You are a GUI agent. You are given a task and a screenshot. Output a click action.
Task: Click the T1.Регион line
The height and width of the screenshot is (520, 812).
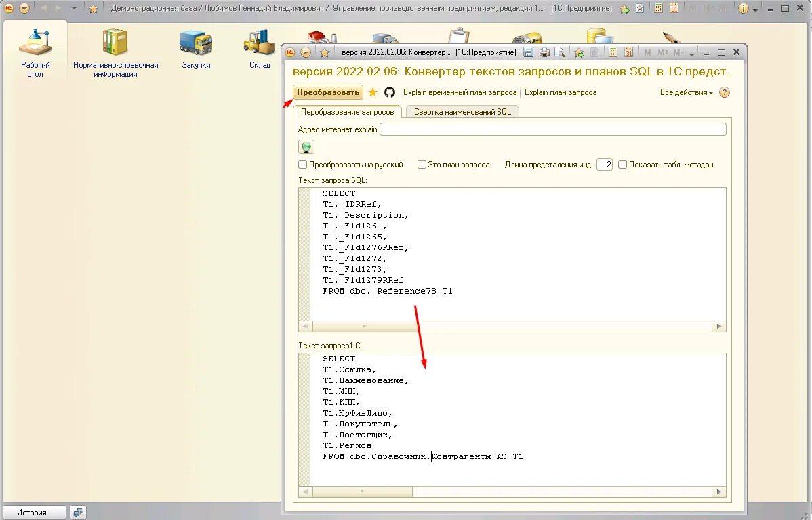347,446
